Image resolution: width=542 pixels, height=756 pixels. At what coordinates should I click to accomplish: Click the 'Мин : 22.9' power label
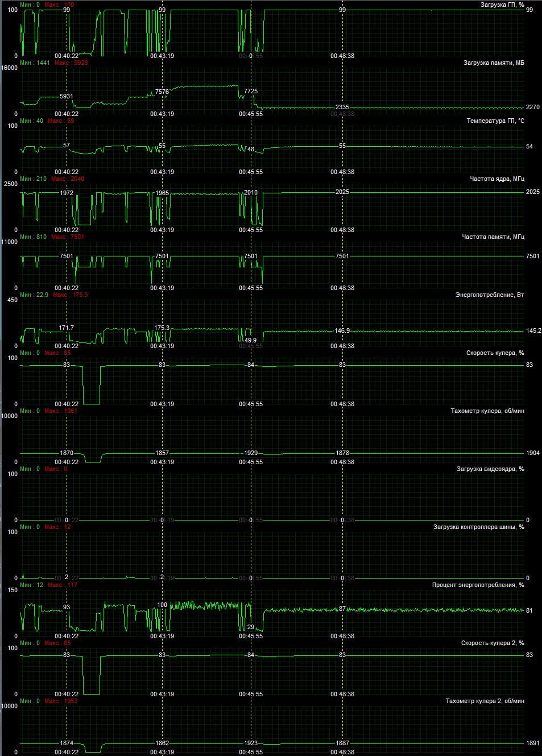pos(35,295)
